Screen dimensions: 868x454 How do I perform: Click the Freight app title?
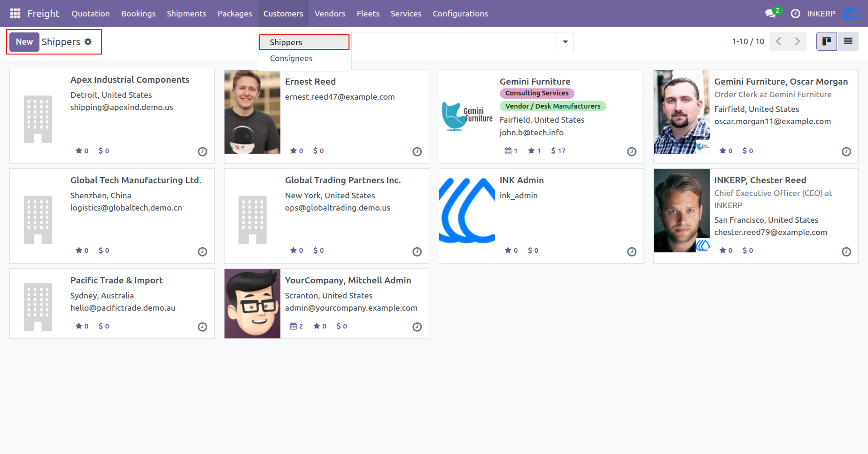coord(43,14)
